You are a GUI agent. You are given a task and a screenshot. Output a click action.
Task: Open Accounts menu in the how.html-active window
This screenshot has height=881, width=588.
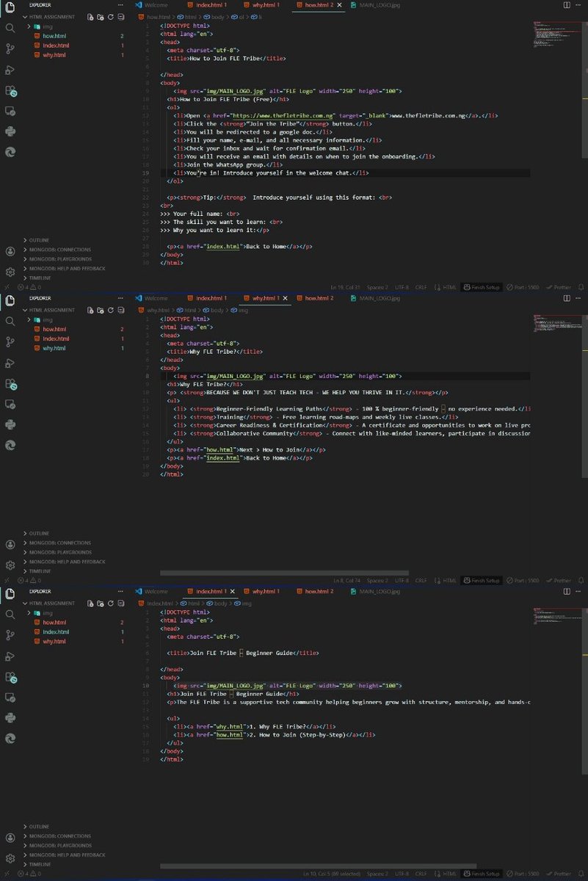(x=10, y=251)
